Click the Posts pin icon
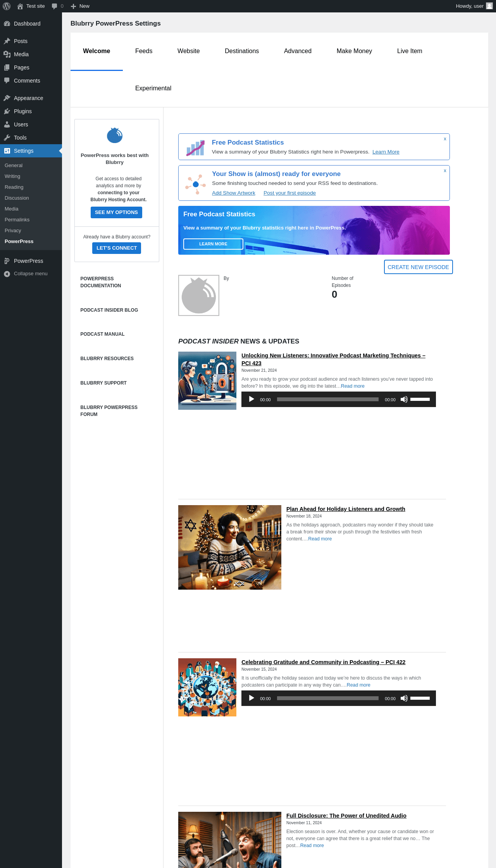This screenshot has height=868, width=496. (x=7, y=41)
